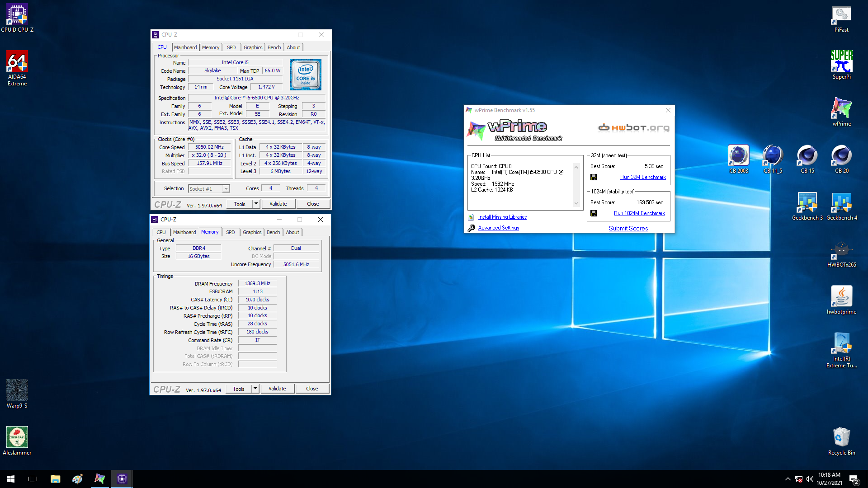
Task: Open the Recycle Bin
Action: pos(841,441)
